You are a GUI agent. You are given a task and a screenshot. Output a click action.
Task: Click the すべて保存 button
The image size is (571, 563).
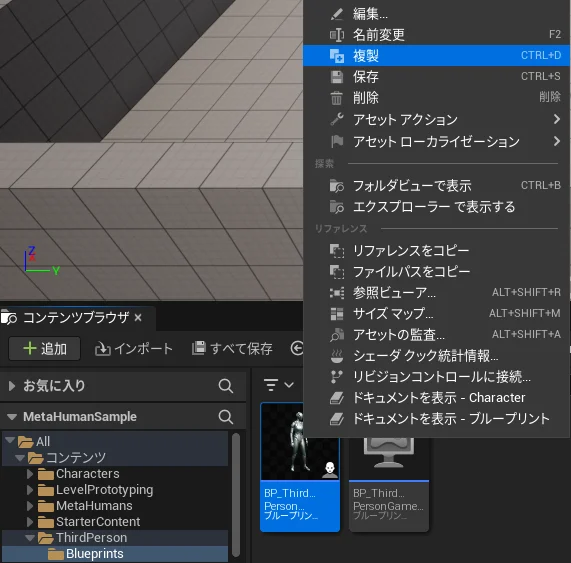232,349
